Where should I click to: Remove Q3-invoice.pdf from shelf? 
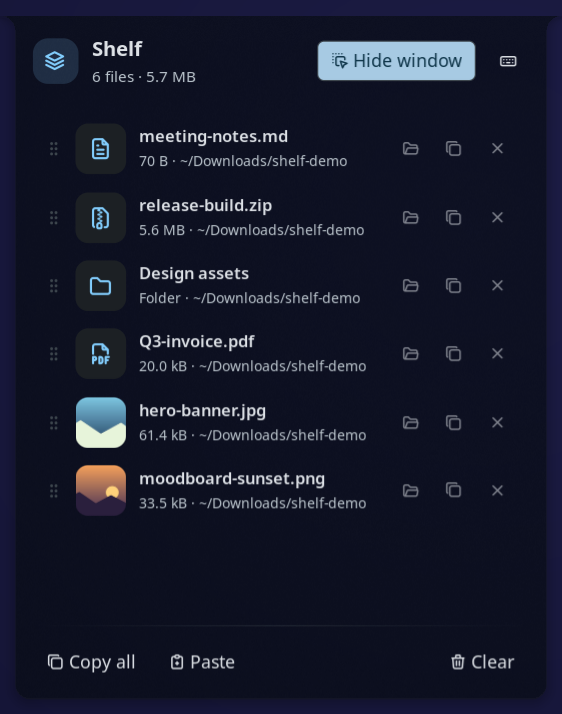[x=497, y=353]
